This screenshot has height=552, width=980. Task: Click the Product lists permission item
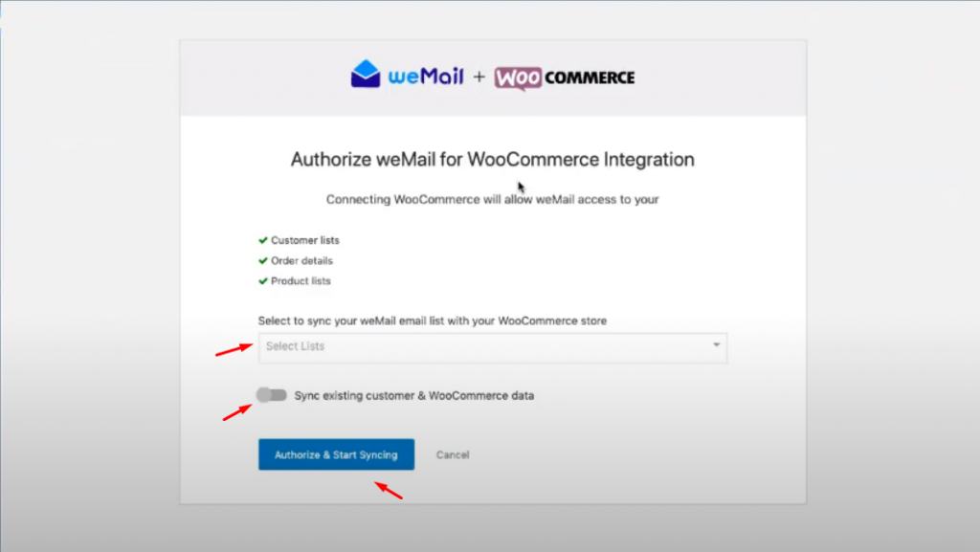(x=295, y=281)
